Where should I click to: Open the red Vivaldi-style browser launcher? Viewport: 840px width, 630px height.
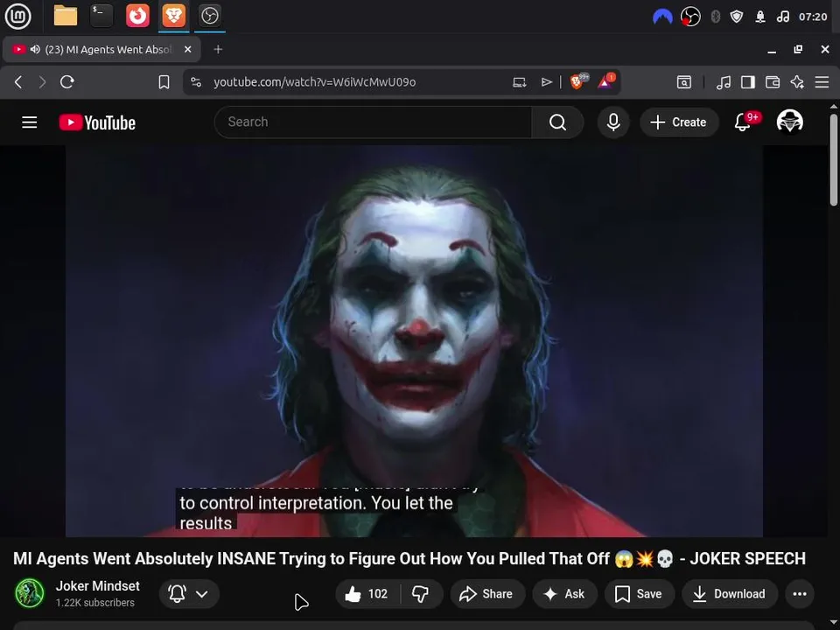coord(137,16)
